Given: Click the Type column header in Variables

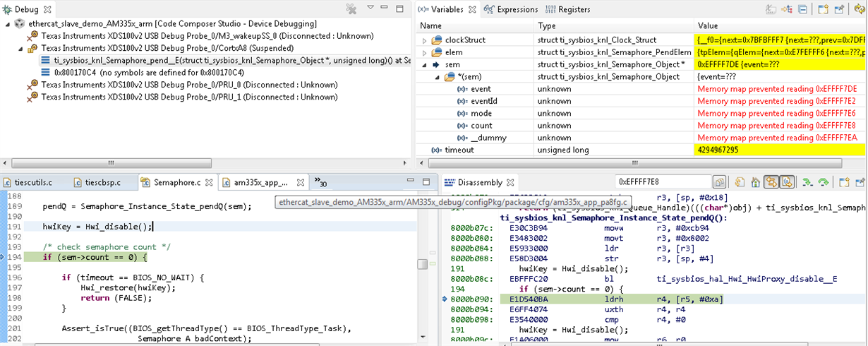Looking at the screenshot, I should [614, 25].
